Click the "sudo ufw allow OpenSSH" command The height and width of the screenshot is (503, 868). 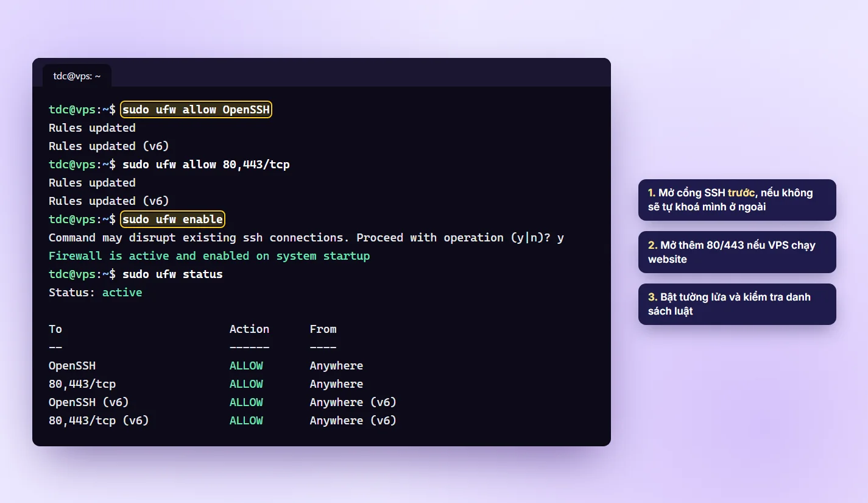coord(196,110)
